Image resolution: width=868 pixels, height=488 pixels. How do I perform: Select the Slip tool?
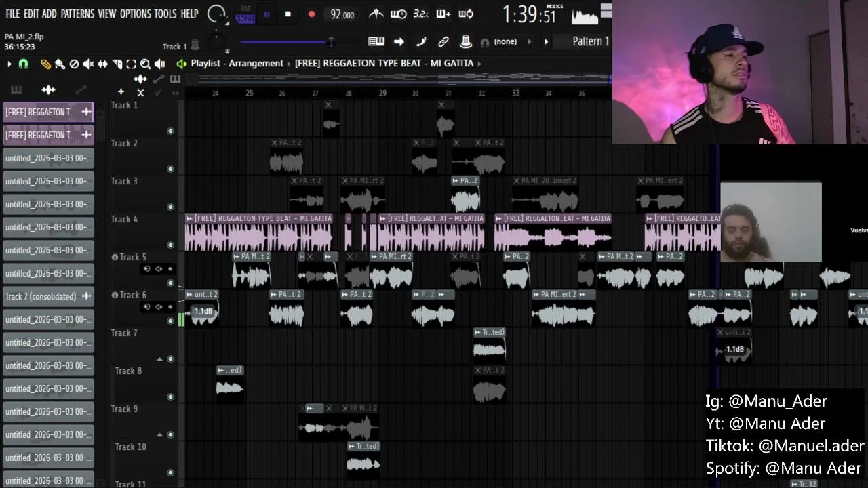click(x=102, y=64)
